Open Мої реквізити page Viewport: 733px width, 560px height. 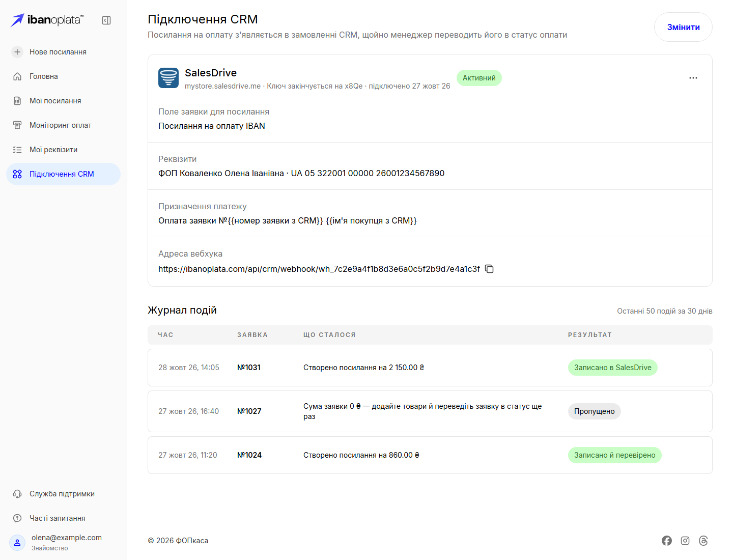(63, 150)
